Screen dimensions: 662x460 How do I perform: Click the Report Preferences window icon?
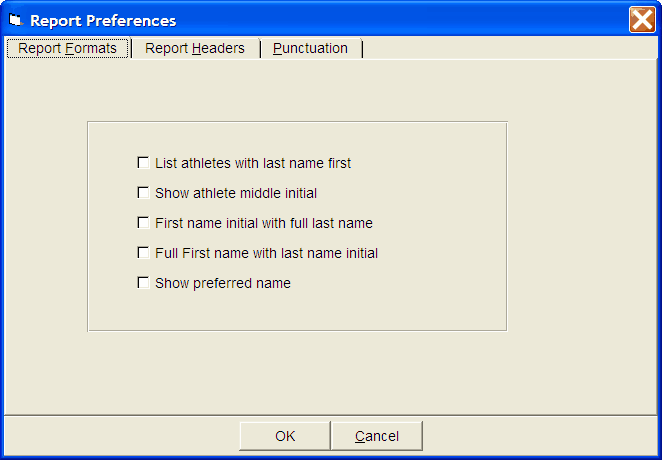click(x=15, y=20)
